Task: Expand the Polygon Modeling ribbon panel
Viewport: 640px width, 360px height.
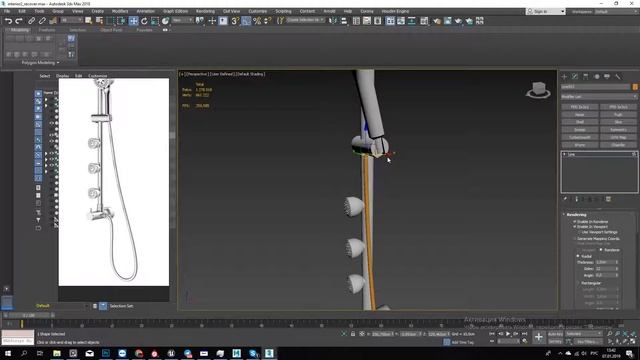Action: (40, 63)
